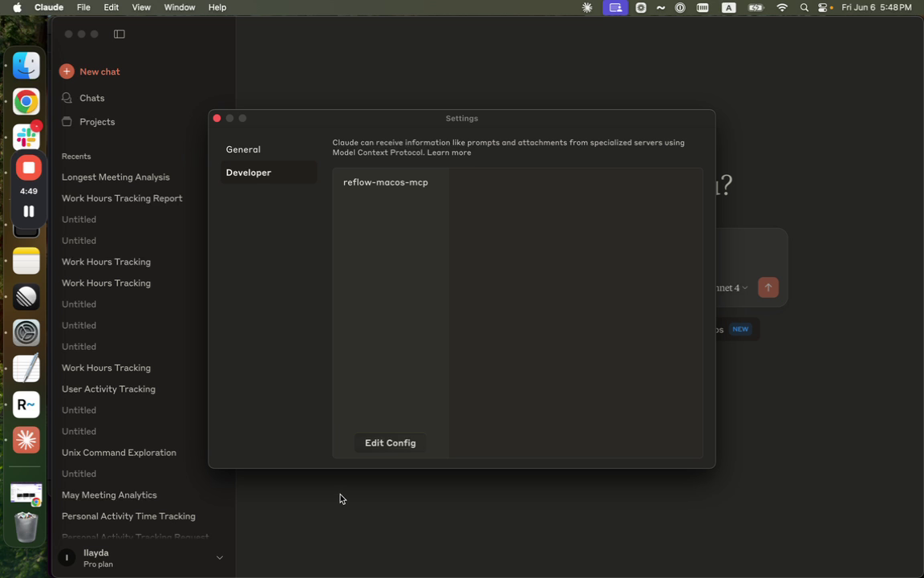Open the Window menu

coord(180,8)
